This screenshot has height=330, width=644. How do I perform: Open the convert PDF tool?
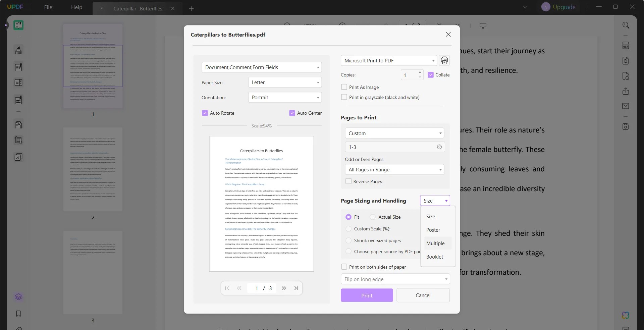pos(626,61)
